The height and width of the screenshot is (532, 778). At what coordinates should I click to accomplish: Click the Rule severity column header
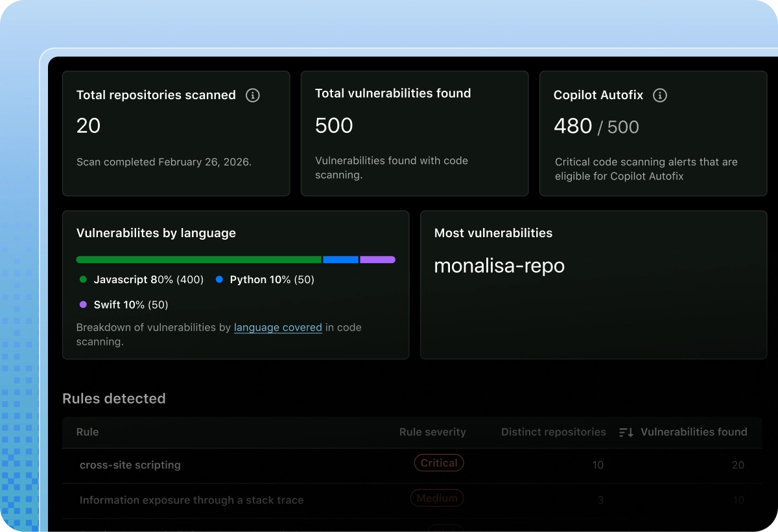point(432,432)
